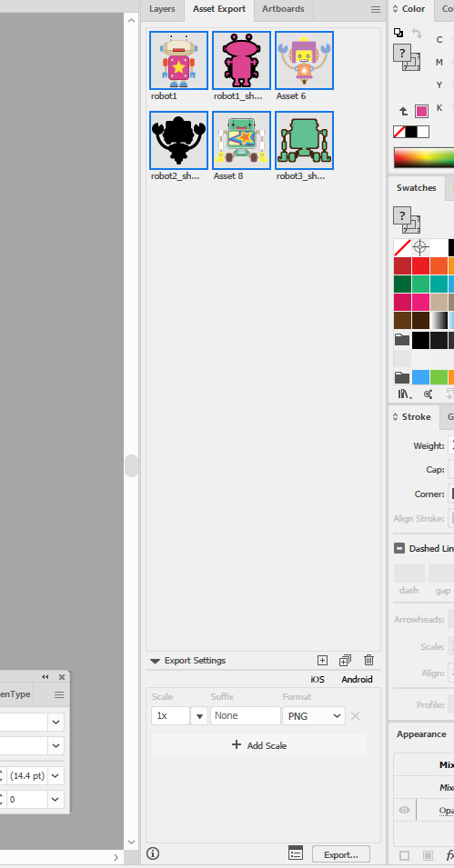Add new effect via fx icon
The width and height of the screenshot is (454, 868).
pyautogui.click(x=449, y=856)
